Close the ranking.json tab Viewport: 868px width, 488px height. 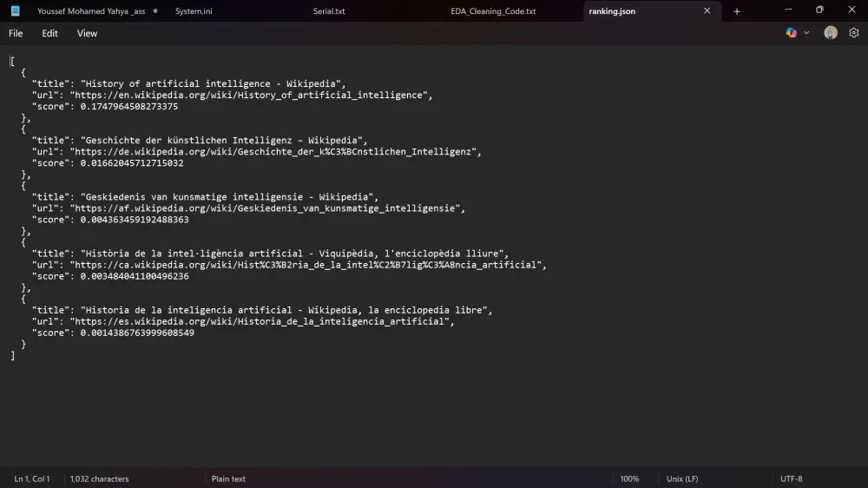[707, 10]
